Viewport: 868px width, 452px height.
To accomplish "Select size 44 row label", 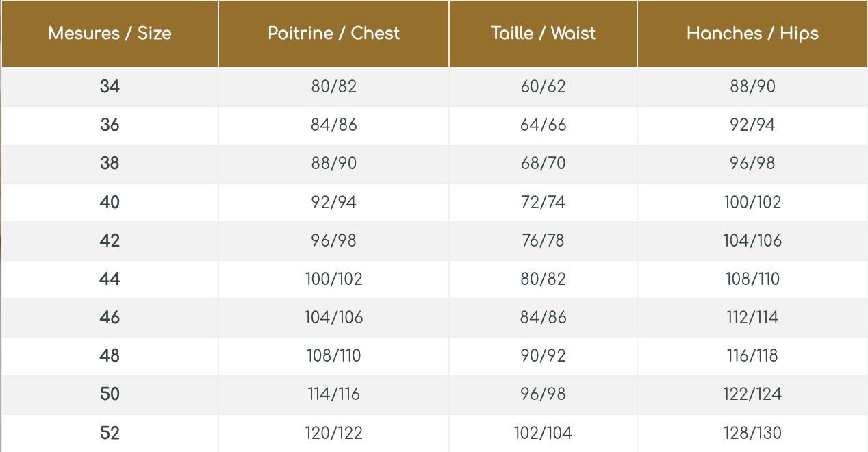I will click(x=110, y=279).
